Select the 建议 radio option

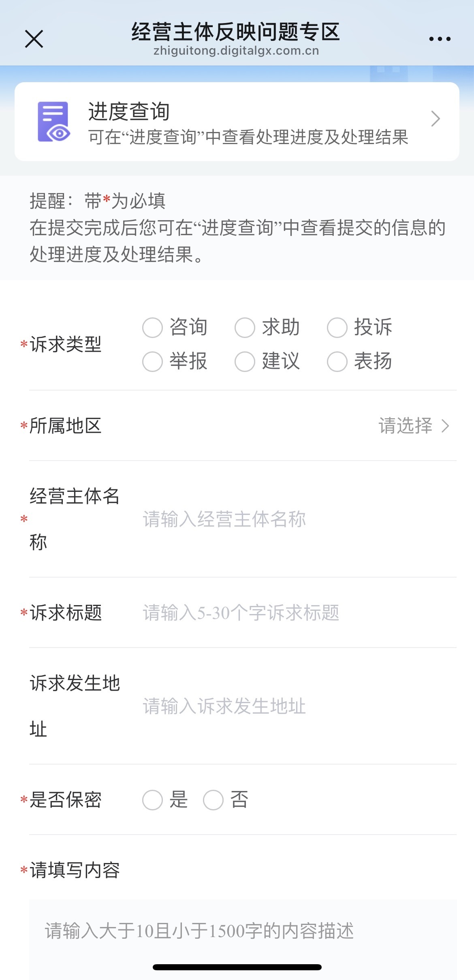245,361
